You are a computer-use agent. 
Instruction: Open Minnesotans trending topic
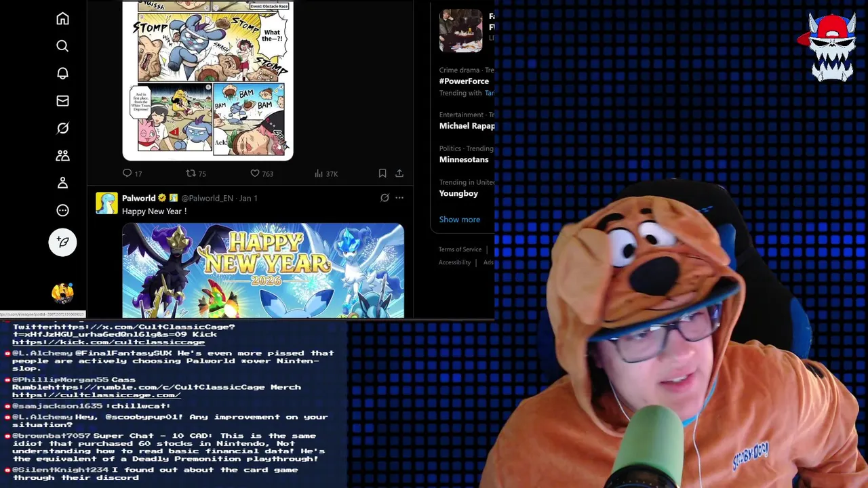pyautogui.click(x=464, y=159)
